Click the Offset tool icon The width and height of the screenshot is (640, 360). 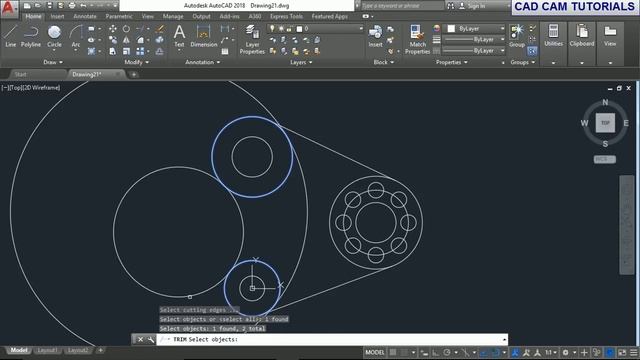(x=160, y=51)
